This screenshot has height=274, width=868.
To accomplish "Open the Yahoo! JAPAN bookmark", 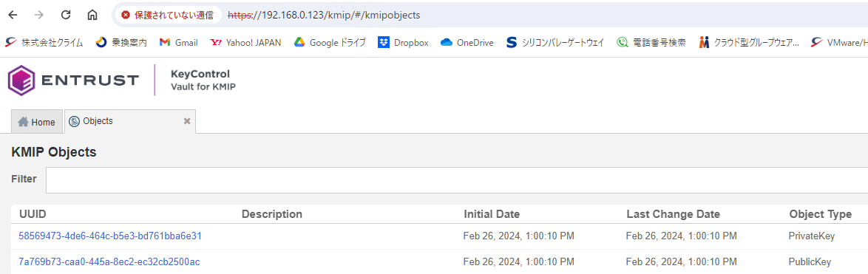I will coord(245,43).
